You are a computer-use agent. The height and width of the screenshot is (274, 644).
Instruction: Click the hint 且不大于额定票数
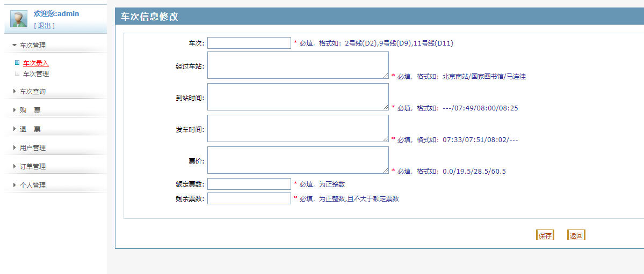tap(373, 199)
